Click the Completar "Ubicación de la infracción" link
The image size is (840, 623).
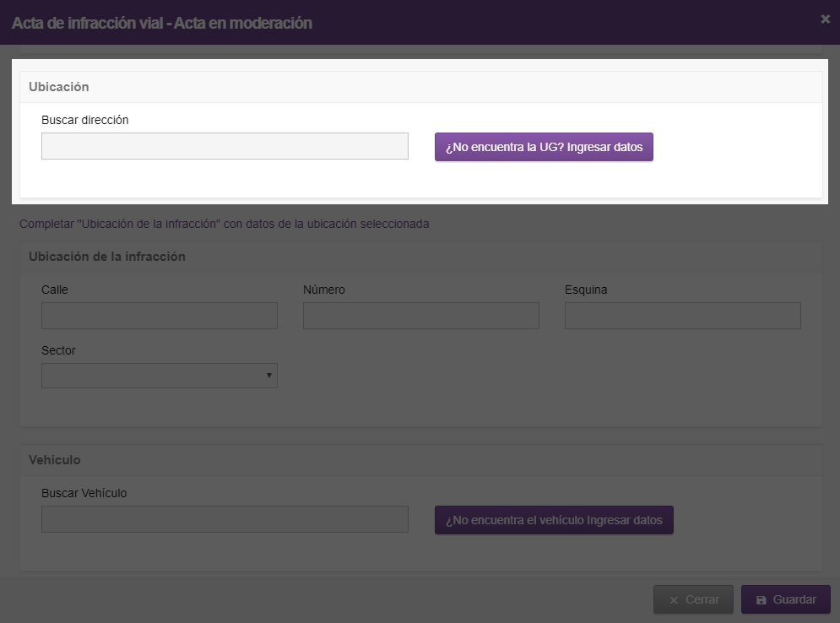(224, 224)
